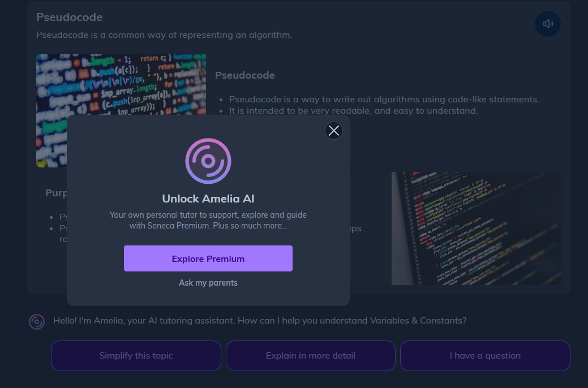Click Amelia's avatar icon beside the greeting

point(37,322)
